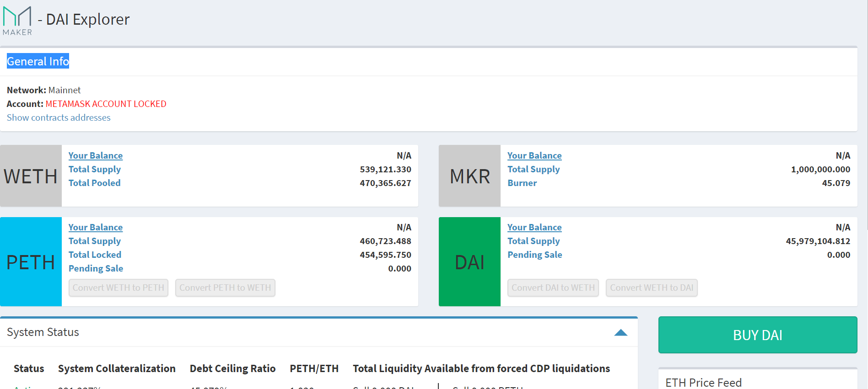Click the ETH Price Feed heading

[703, 383]
